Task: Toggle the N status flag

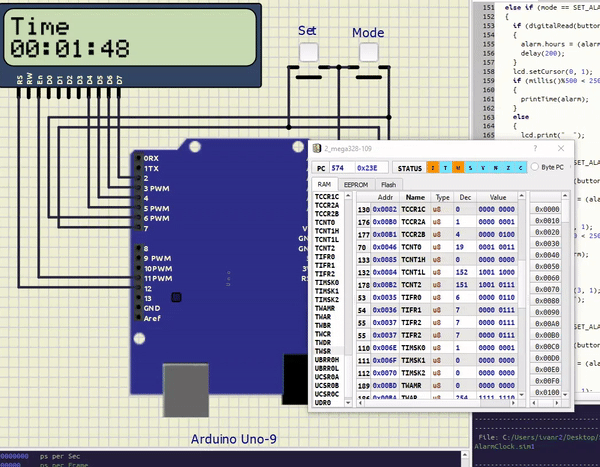Action: pyautogui.click(x=496, y=168)
